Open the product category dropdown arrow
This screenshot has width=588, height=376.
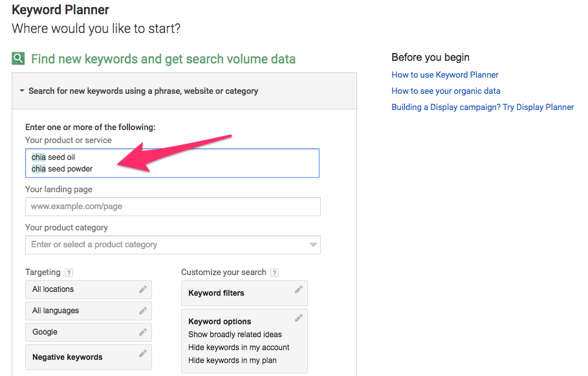[x=313, y=245]
